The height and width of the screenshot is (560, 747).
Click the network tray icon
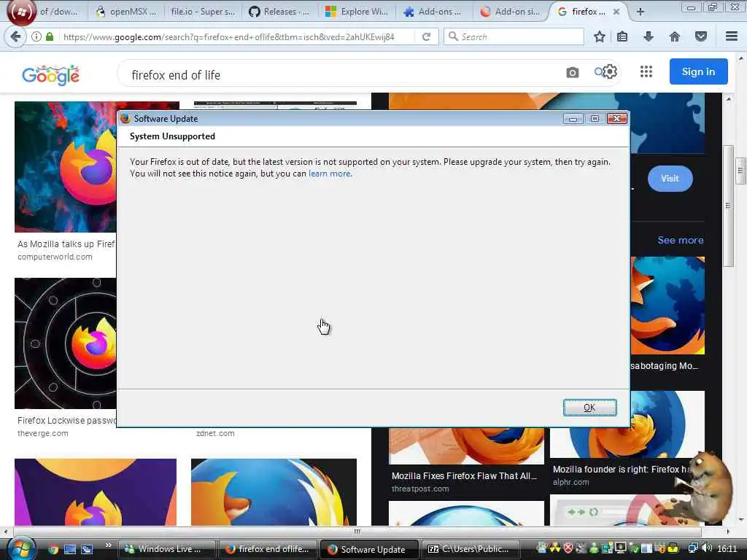pos(693,548)
